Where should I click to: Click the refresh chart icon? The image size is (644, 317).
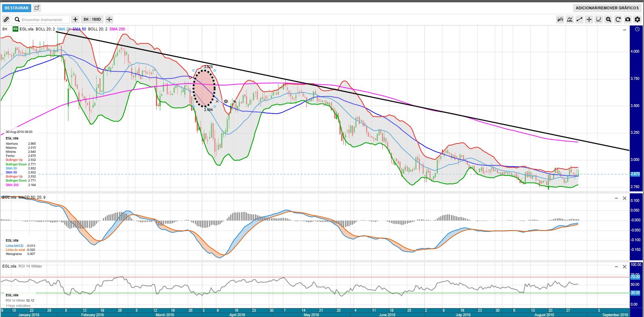[618, 19]
